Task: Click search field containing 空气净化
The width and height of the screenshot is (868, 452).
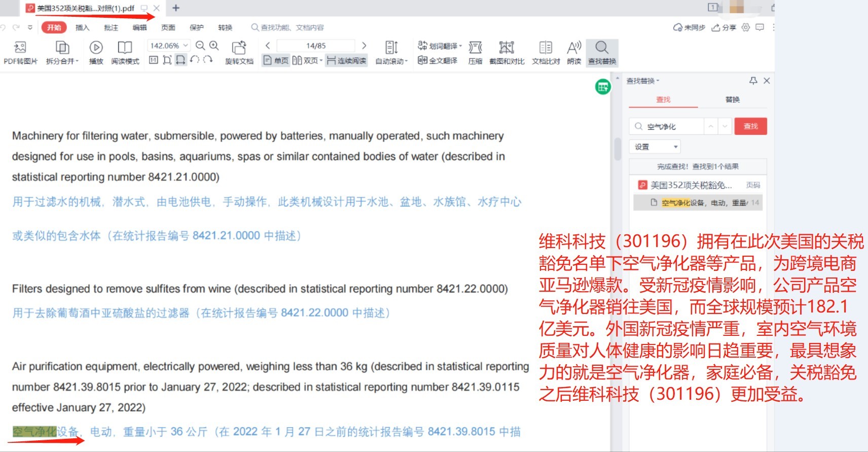Action: pos(667,126)
